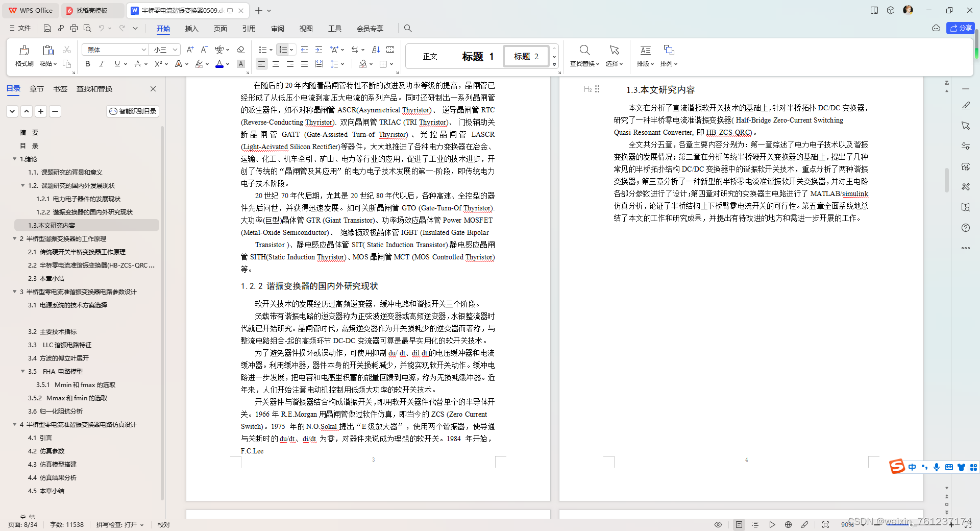
Task: Click the 分享 (Share) button
Action: coord(960,28)
